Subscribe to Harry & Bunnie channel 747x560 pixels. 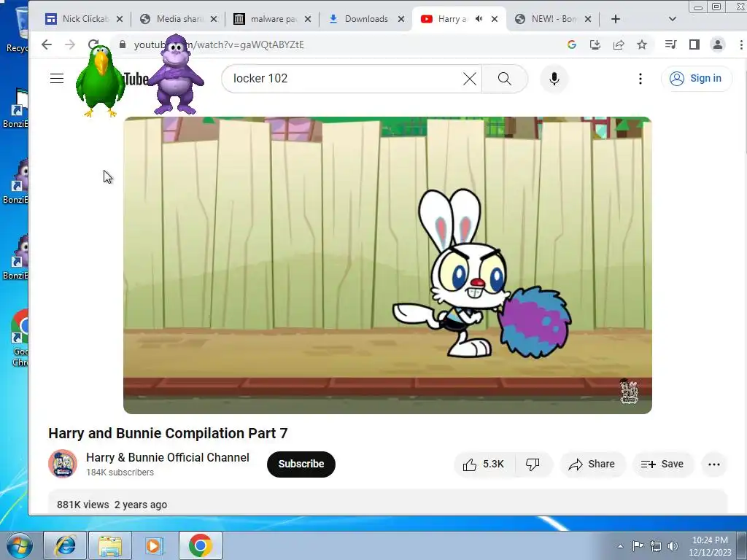click(x=301, y=464)
